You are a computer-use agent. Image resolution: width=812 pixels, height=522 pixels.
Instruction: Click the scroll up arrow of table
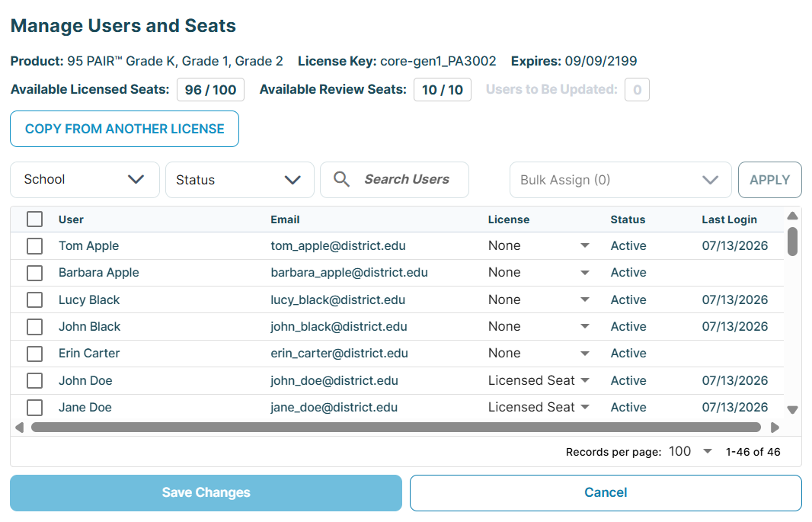click(x=792, y=216)
